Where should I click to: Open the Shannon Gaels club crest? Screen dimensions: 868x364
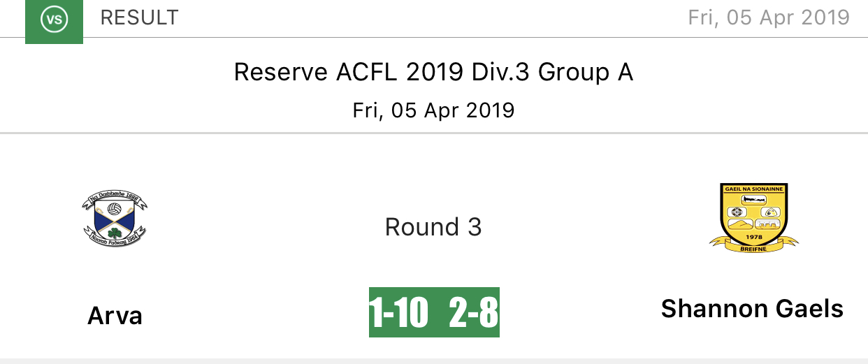click(x=753, y=218)
